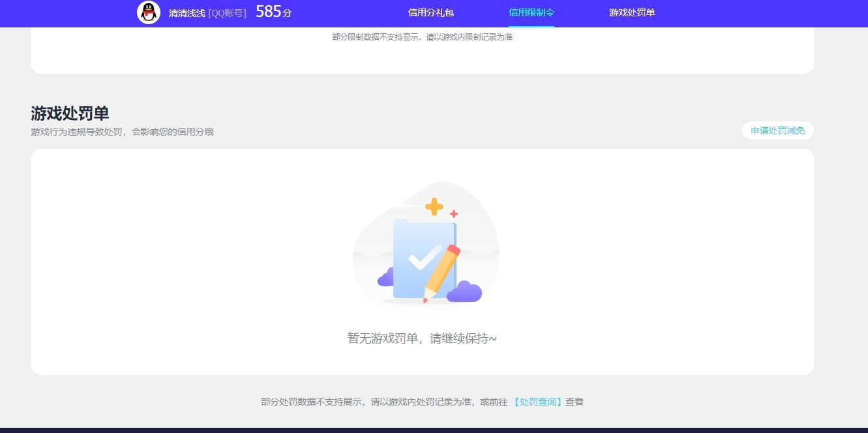Click the purple cloud left of the folder
This screenshot has width=868, height=433.
(x=385, y=278)
